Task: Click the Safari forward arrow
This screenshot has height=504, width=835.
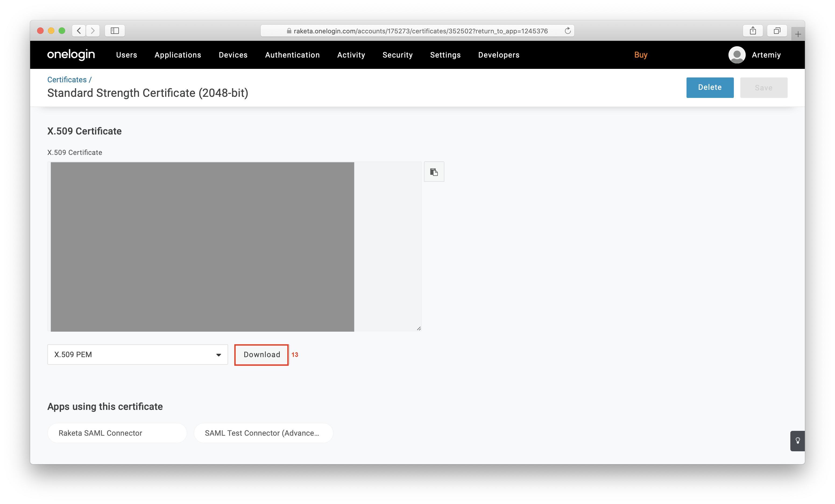Action: [93, 31]
